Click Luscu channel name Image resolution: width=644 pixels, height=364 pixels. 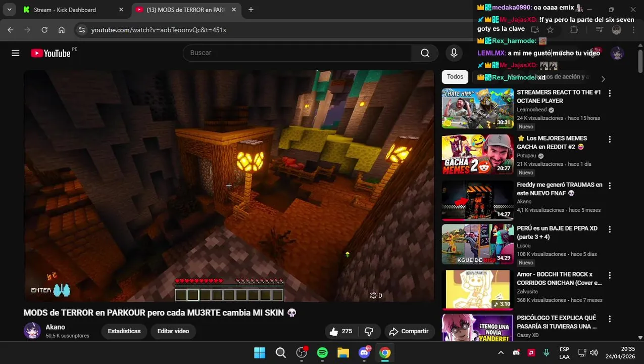[524, 246]
